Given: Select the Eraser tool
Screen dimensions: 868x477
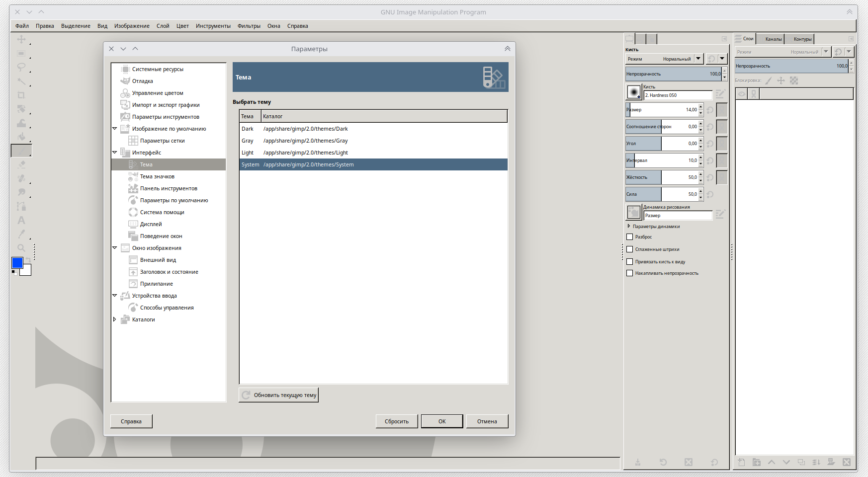Looking at the screenshot, I should [21, 164].
